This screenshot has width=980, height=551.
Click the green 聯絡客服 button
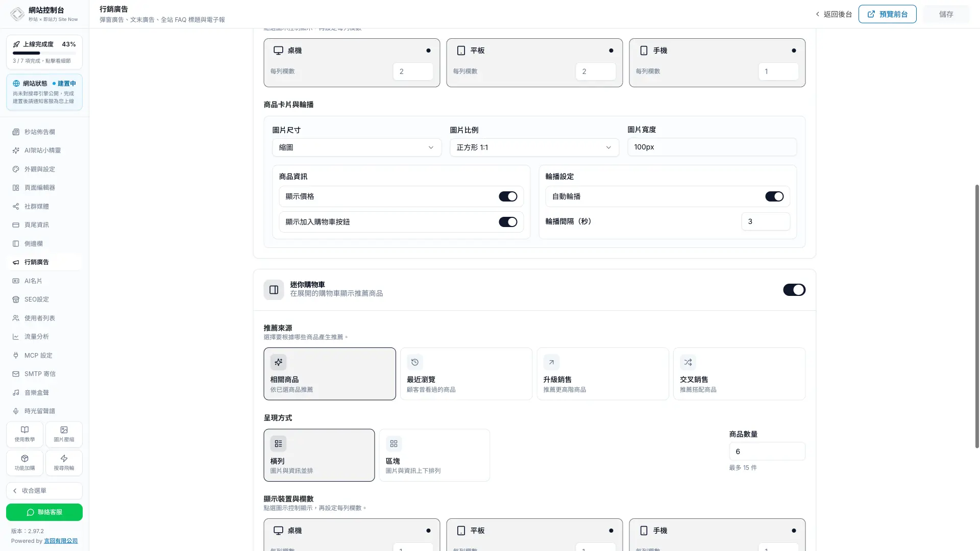tap(44, 512)
